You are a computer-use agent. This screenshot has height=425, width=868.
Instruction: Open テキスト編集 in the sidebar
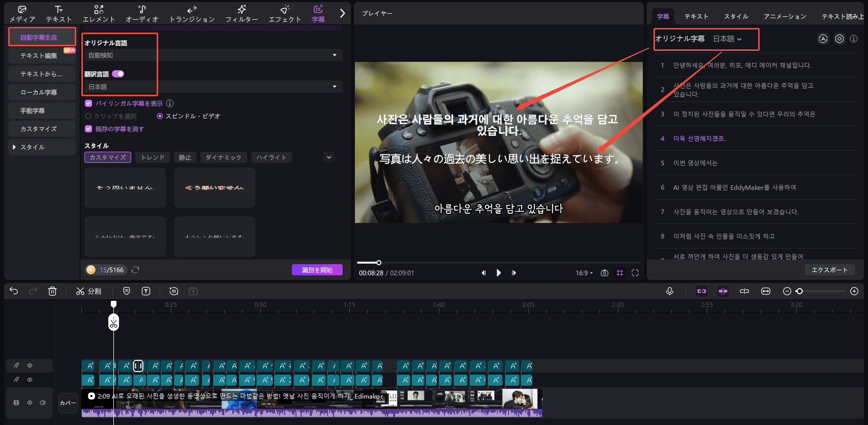[x=42, y=55]
